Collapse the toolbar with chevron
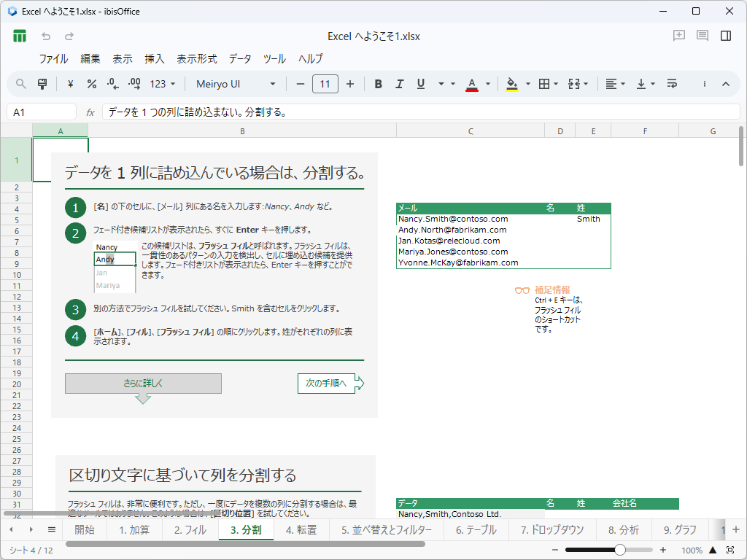Image resolution: width=747 pixels, height=560 pixels. 726,84
